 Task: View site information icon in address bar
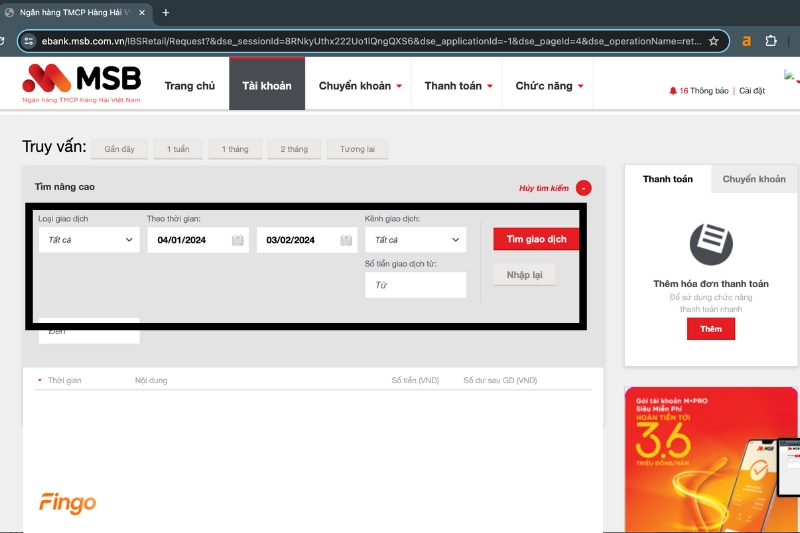(29, 41)
